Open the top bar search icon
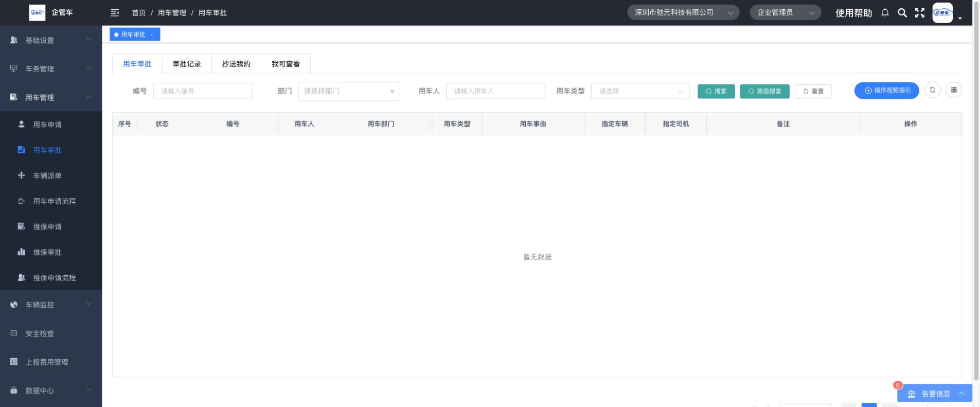980x407 pixels. point(902,13)
